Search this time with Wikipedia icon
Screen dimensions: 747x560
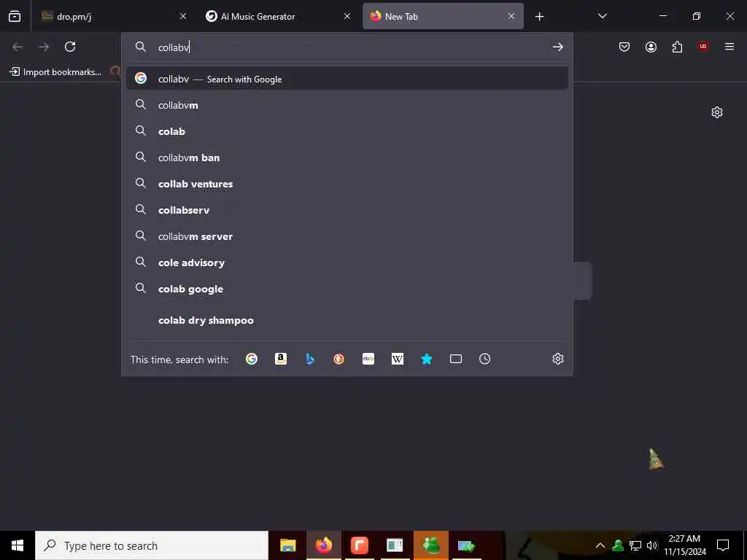pyautogui.click(x=398, y=359)
